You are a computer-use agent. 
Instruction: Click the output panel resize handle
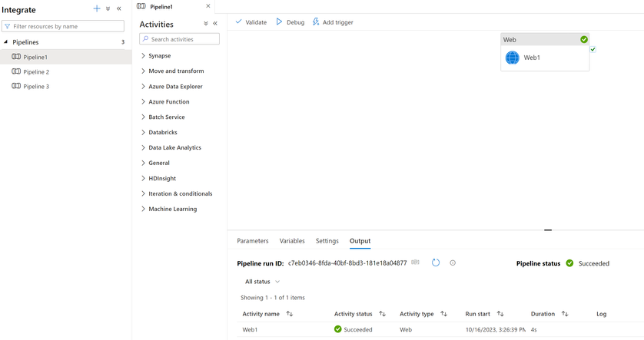[548, 230]
